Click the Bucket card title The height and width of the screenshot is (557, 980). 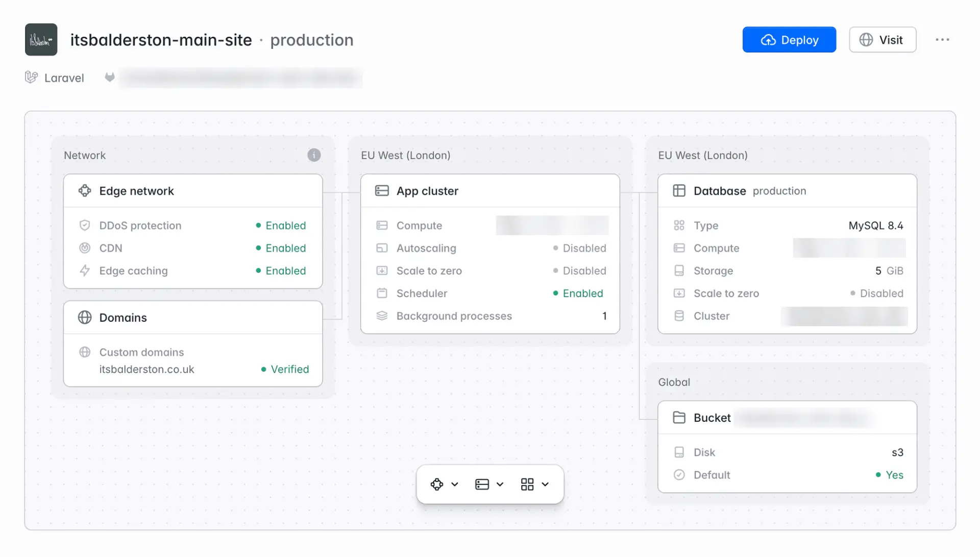click(712, 417)
